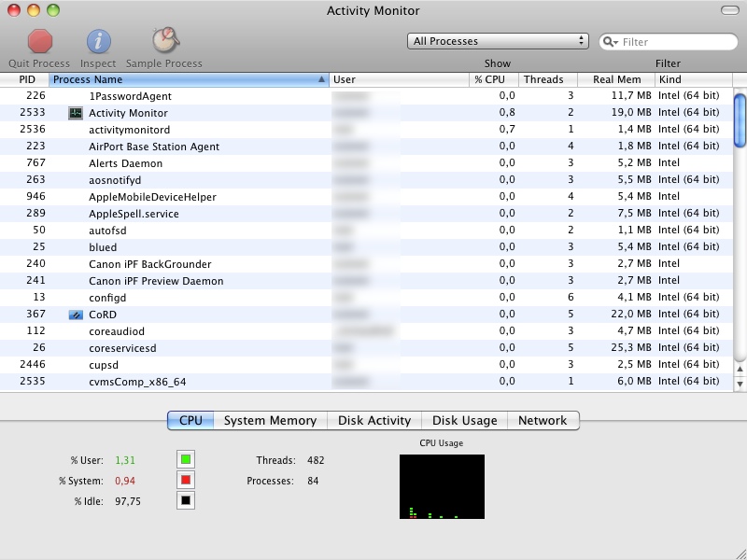The image size is (747, 560).
Task: Select the AppleMobileDeviceHelper process
Action: coord(366,197)
